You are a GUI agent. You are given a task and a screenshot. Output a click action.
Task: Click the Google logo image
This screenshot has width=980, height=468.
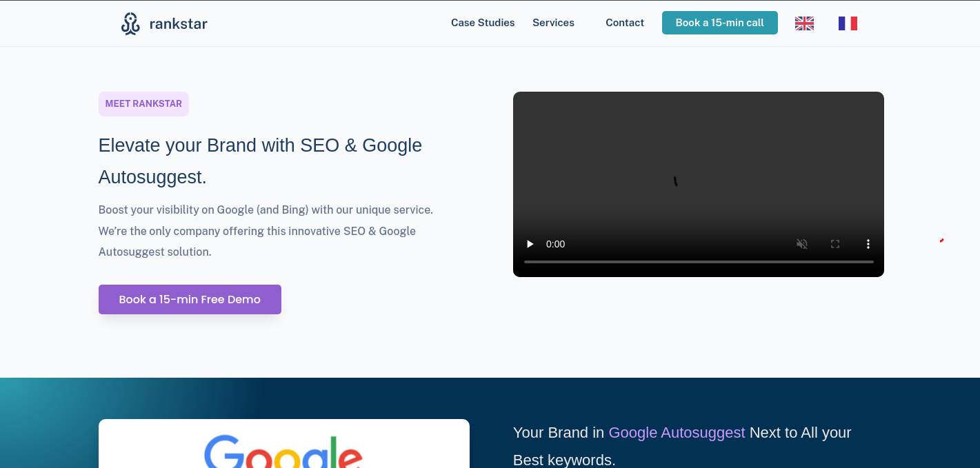283,451
